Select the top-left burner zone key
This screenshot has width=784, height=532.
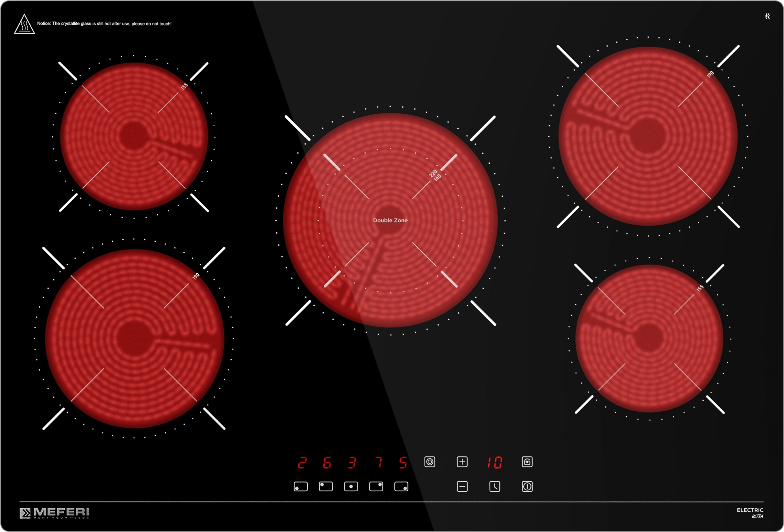click(x=326, y=487)
